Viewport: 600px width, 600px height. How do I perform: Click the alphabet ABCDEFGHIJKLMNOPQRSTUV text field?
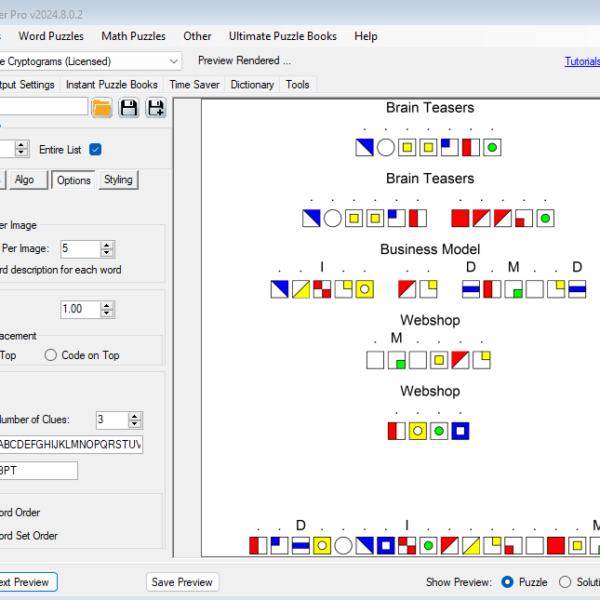71,445
